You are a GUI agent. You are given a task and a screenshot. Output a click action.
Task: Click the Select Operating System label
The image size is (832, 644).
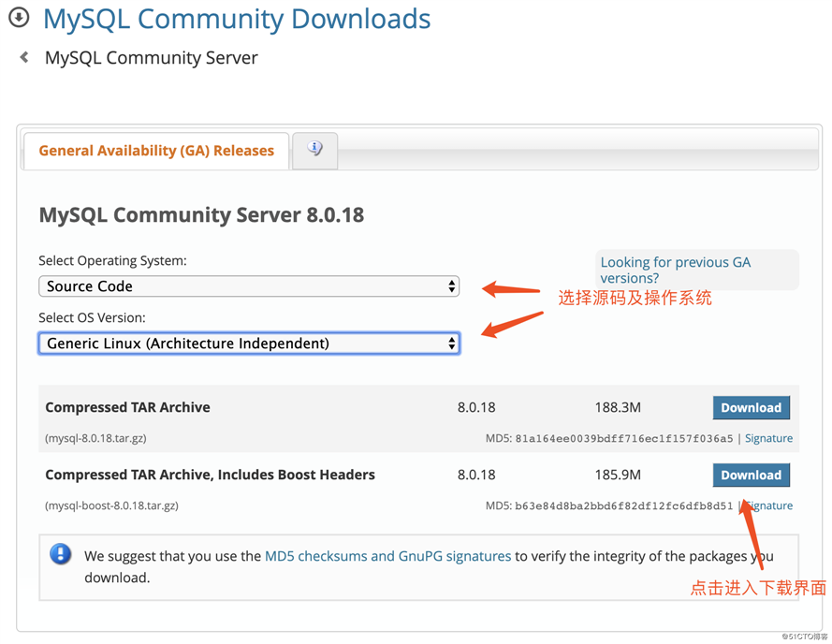(112, 260)
